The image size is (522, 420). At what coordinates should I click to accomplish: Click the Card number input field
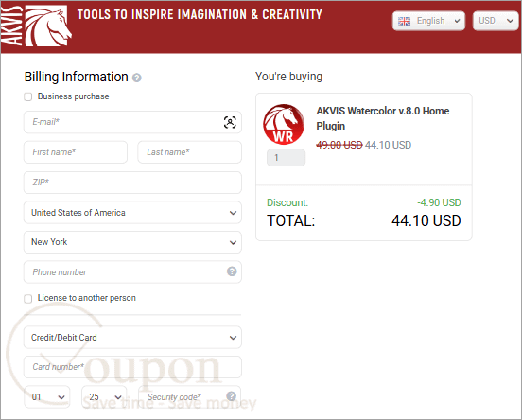point(132,367)
